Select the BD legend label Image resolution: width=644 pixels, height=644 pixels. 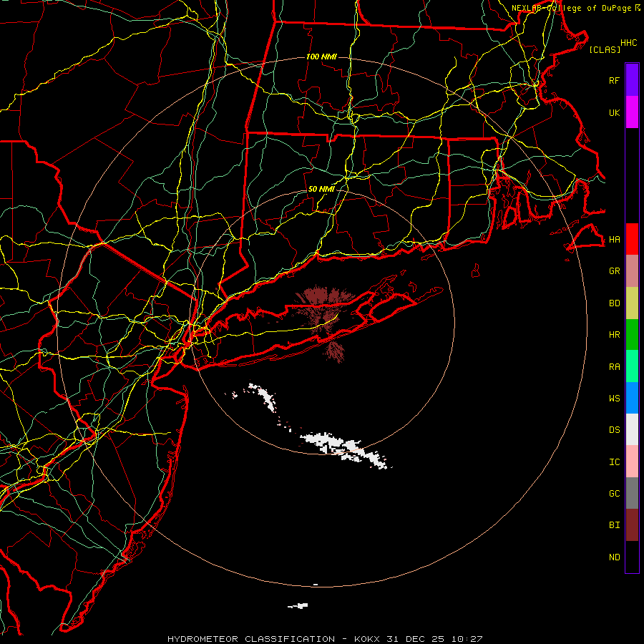point(614,303)
